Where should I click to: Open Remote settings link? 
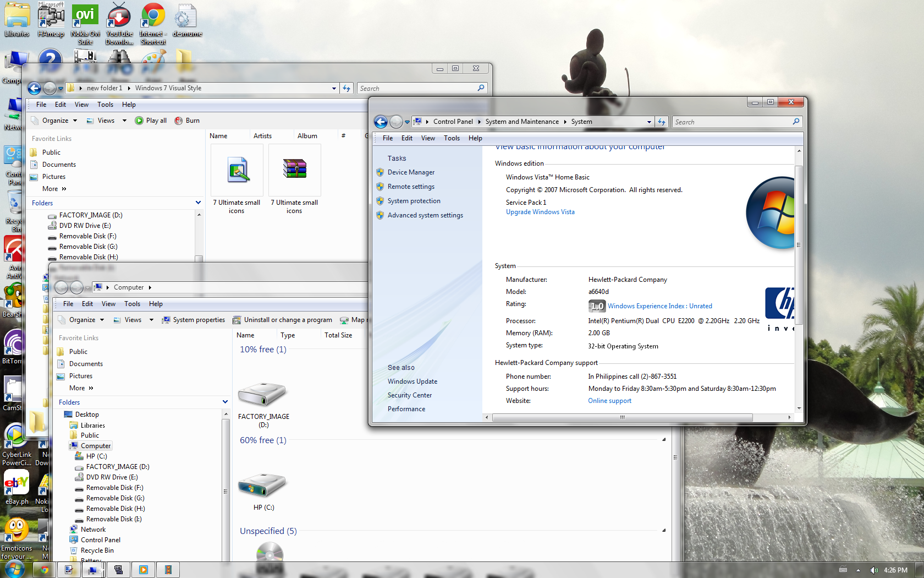coord(411,187)
